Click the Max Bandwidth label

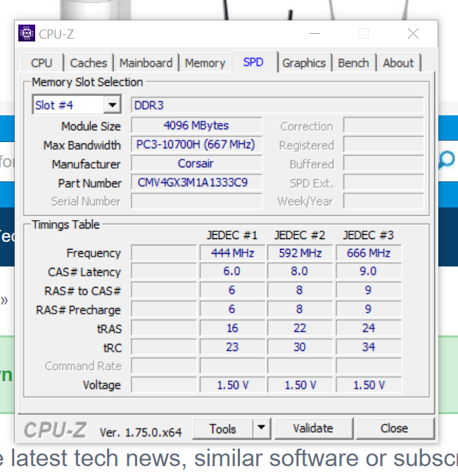coord(82,145)
